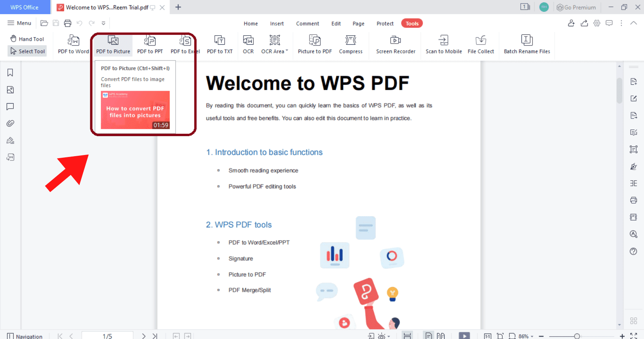Play the PDF to pictures tutorial video thumbnail
This screenshot has height=339, width=644.
135,110
